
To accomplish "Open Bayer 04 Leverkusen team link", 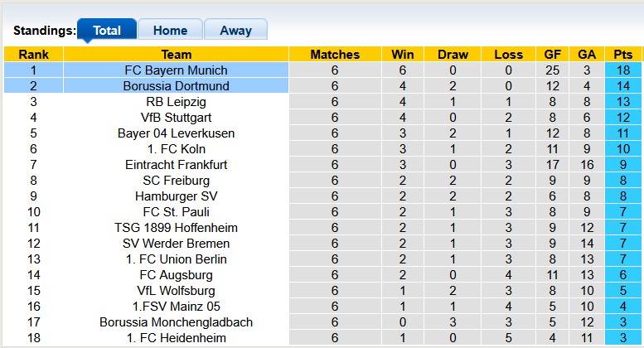I will pos(176,133).
